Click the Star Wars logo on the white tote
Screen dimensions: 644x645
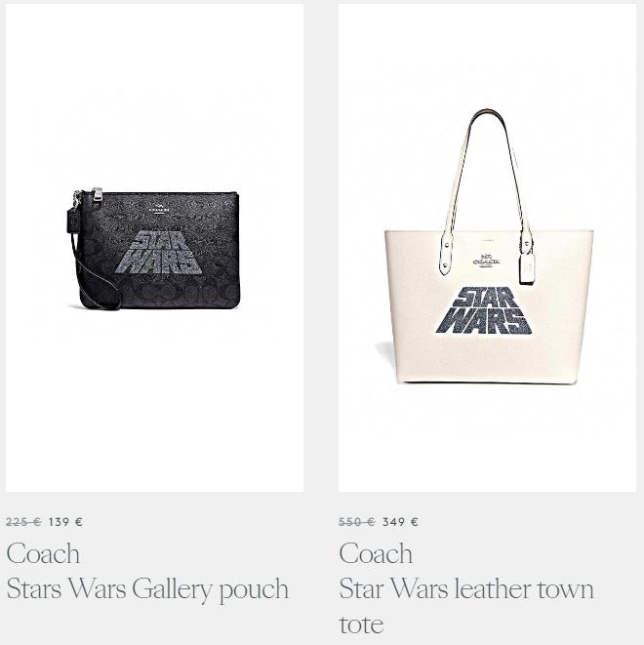tap(484, 310)
